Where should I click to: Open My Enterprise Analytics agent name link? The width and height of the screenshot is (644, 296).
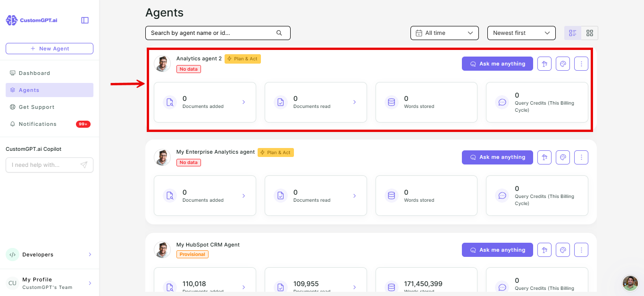(x=216, y=152)
